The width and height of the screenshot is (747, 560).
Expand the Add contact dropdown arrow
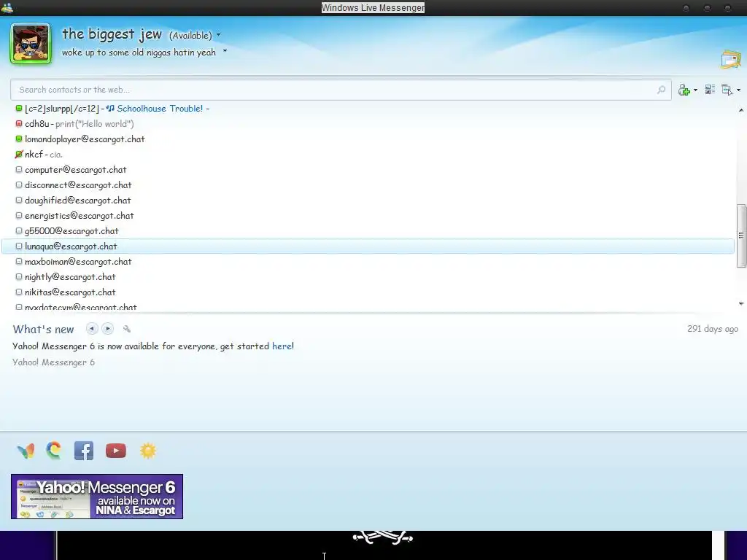point(695,90)
